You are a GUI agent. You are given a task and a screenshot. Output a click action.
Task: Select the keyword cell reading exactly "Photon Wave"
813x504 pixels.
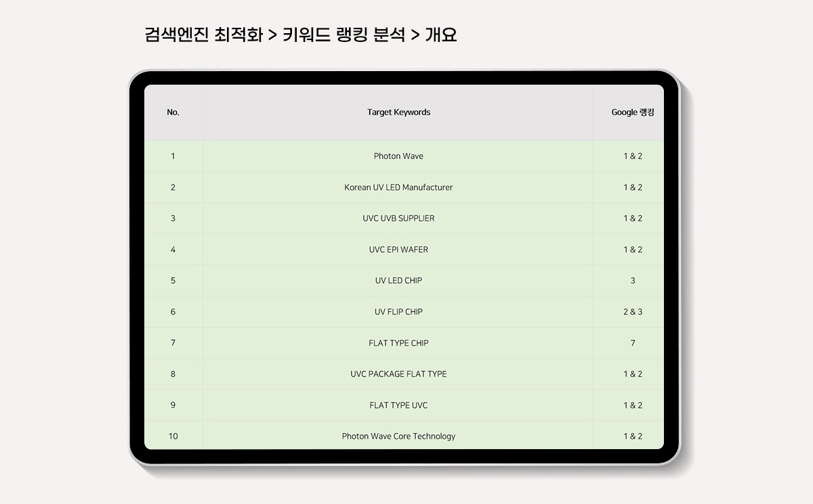click(x=398, y=156)
